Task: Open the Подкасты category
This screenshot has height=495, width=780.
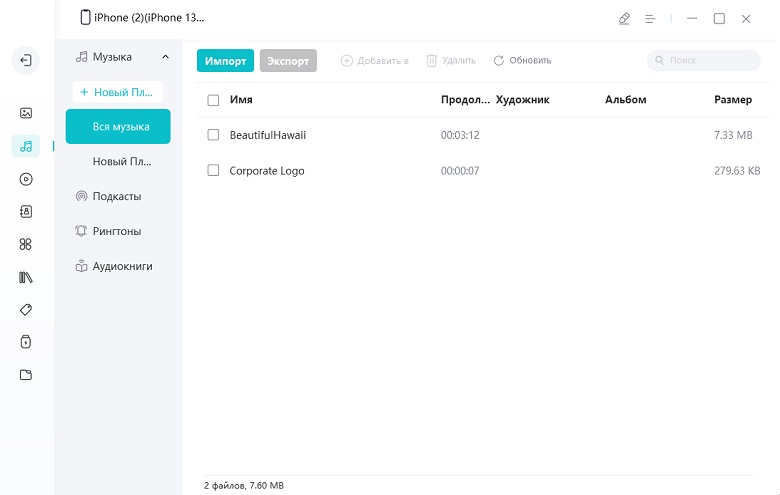Action: point(108,196)
